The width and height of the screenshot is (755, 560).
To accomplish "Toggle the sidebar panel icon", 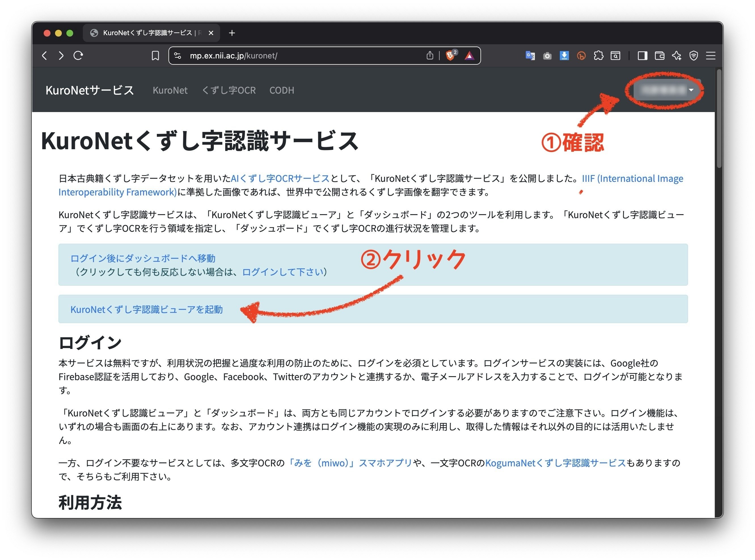I will pos(643,56).
